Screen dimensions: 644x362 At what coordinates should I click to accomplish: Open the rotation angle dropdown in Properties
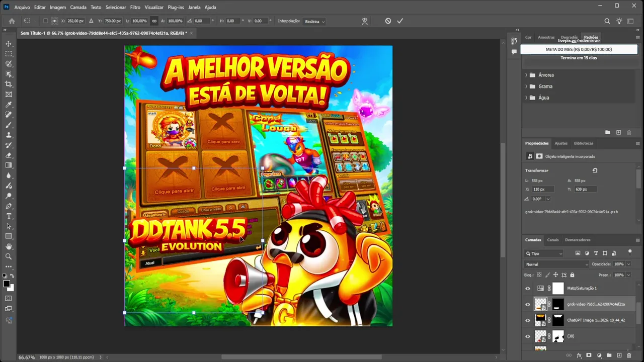[548, 199]
